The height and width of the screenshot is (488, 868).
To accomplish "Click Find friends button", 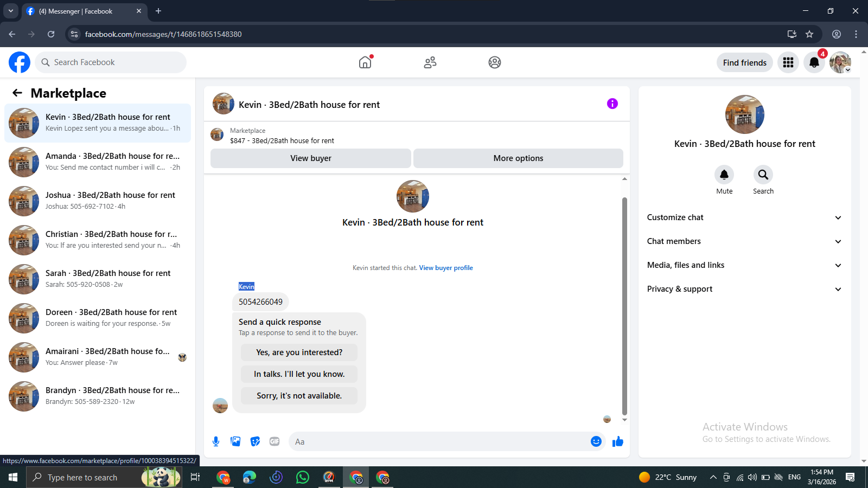I will [744, 62].
